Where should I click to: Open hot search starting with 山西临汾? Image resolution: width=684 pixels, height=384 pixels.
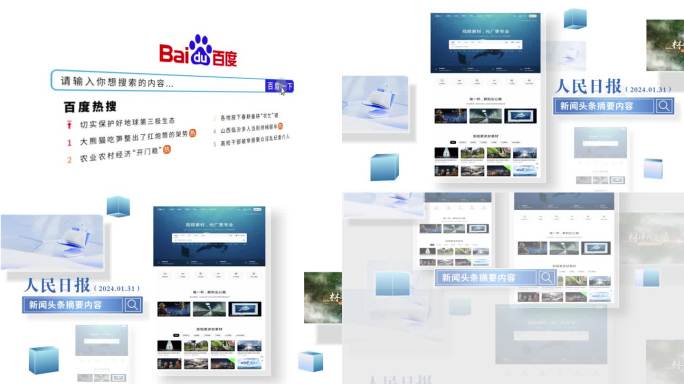(249, 128)
